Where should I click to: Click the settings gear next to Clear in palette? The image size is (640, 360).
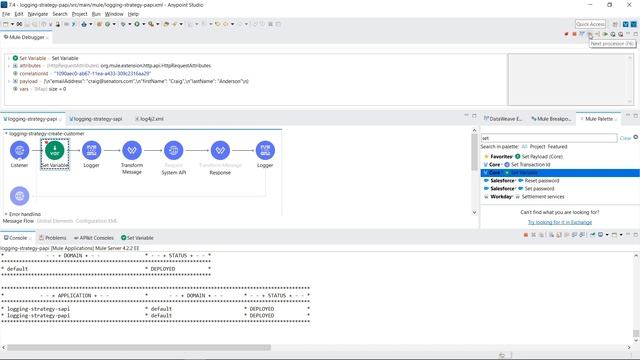[x=636, y=138]
